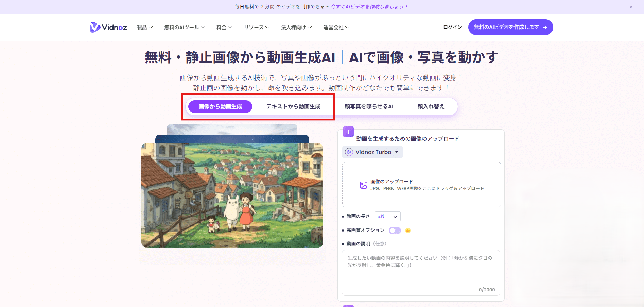The image size is (644, 307).
Task: Click inside the 動画の説明 description field
Action: (421, 272)
